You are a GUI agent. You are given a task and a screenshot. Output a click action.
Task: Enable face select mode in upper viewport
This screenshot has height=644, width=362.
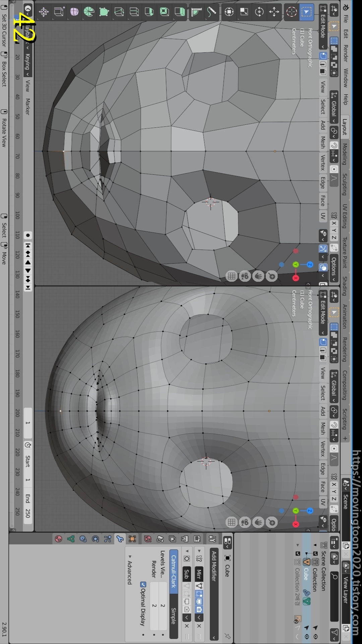click(323, 72)
